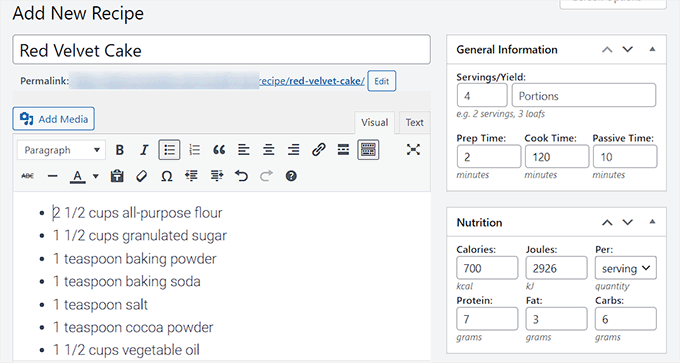The width and height of the screenshot is (680, 363).
Task: Toggle the bulleted list button
Action: tap(169, 150)
